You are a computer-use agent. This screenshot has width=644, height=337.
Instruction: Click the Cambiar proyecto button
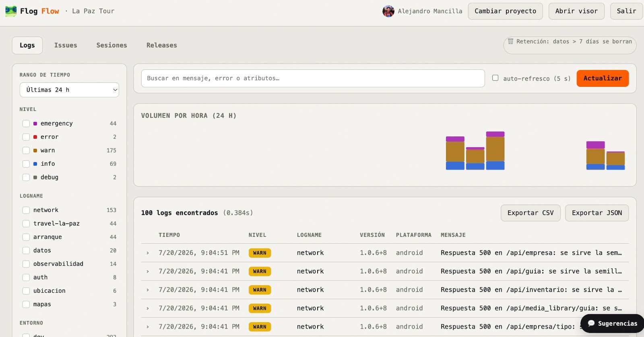coord(505,11)
